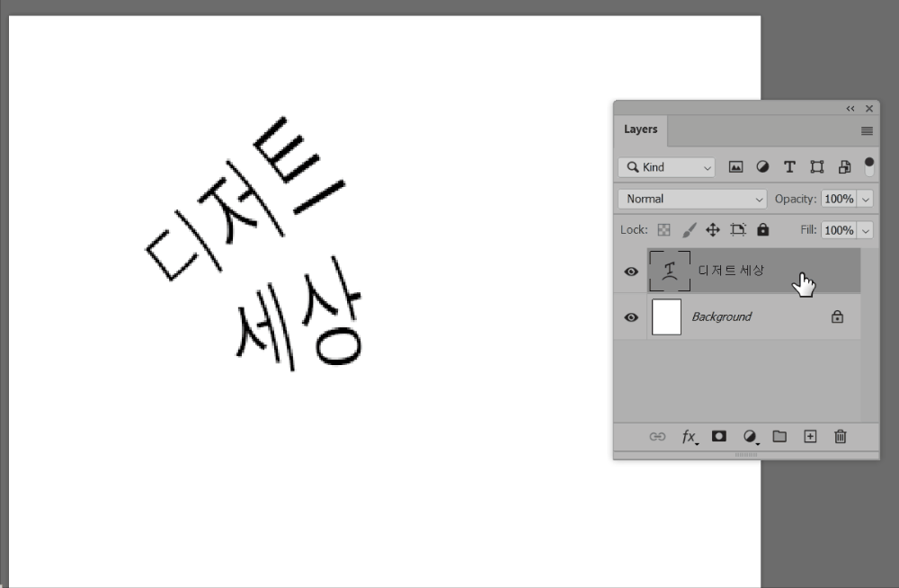Click the Opacity 100% value field
This screenshot has width=899, height=588.
pyautogui.click(x=839, y=199)
